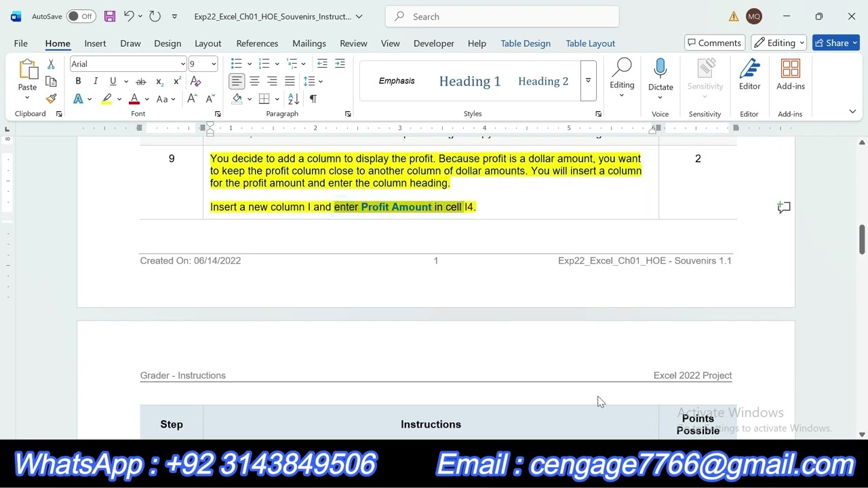Open Editing mode dropdown button
Viewport: 868px width, 488px height.
pos(778,43)
